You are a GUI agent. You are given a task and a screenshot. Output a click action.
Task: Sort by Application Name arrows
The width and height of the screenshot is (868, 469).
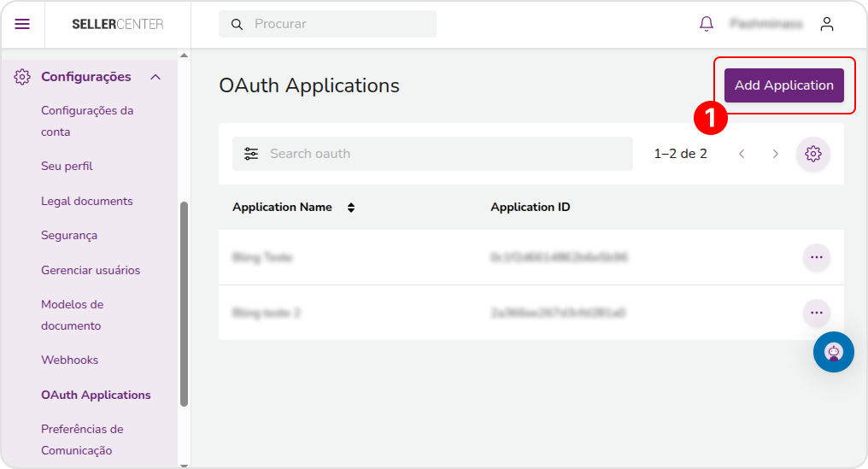[351, 208]
